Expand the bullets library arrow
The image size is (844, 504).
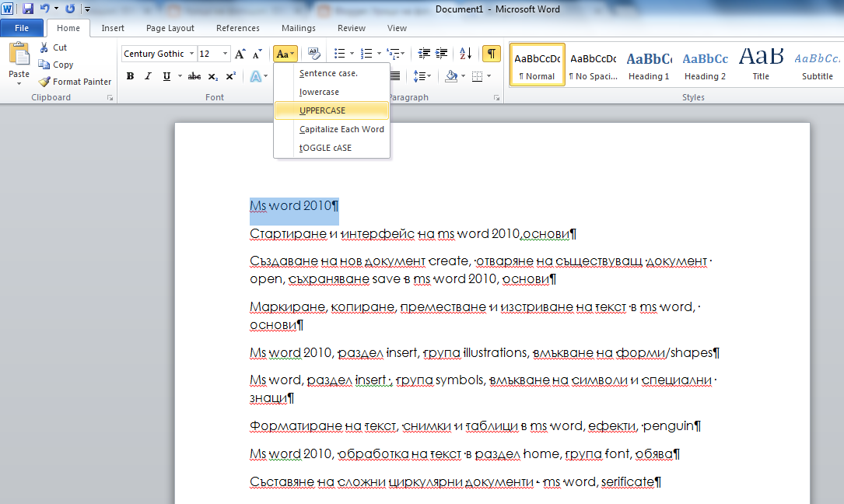pyautogui.click(x=352, y=54)
